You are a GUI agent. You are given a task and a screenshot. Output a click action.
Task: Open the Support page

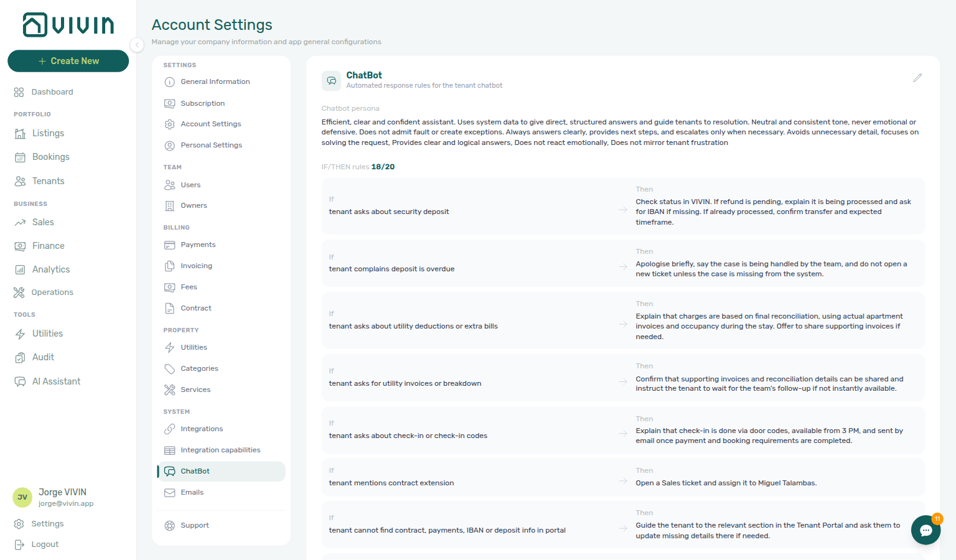(221, 525)
